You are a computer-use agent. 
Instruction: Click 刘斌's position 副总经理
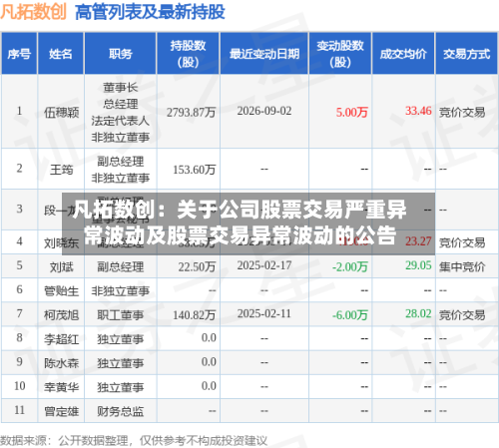(121, 266)
